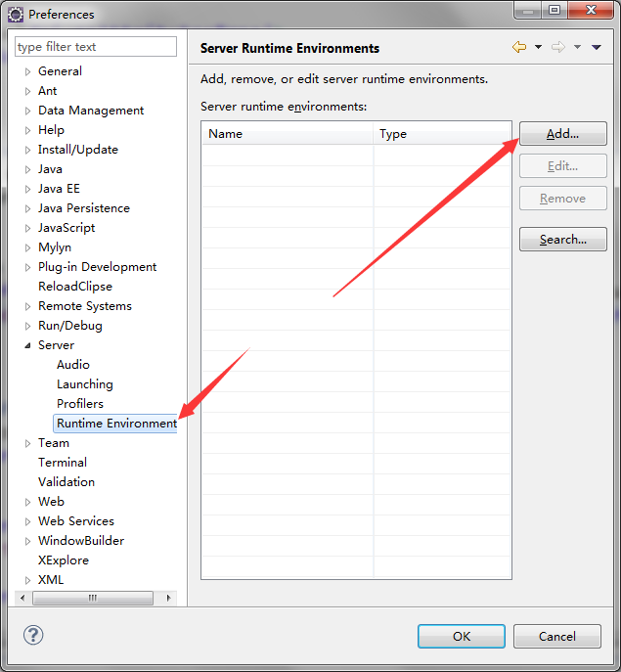
Task: Select the Terminal preferences item
Action: coord(63,463)
